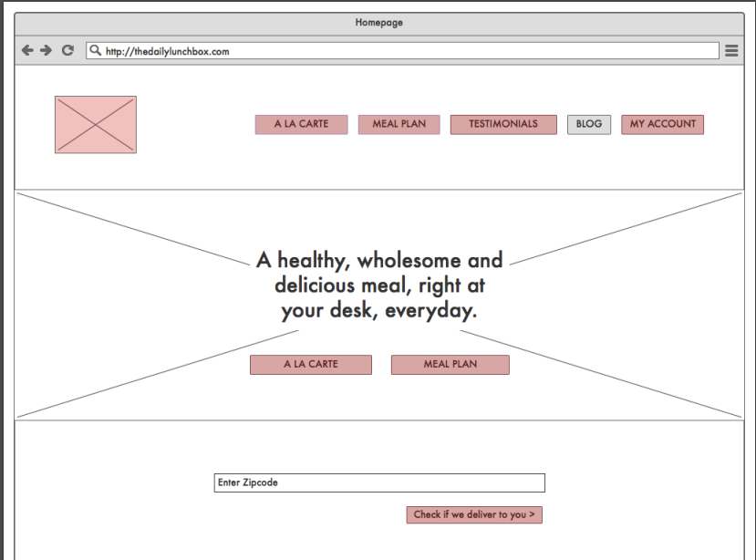Click "Check if we deliver to you" button
The width and height of the screenshot is (756, 560).
[x=474, y=514]
